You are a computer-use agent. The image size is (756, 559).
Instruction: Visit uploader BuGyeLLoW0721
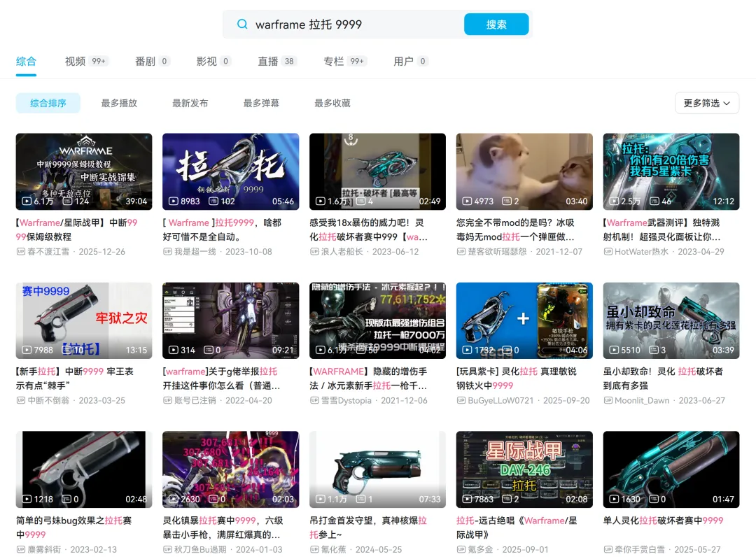tap(500, 400)
